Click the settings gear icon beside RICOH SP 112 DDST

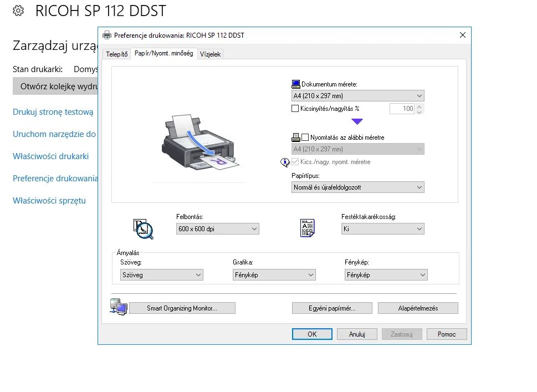[18, 11]
